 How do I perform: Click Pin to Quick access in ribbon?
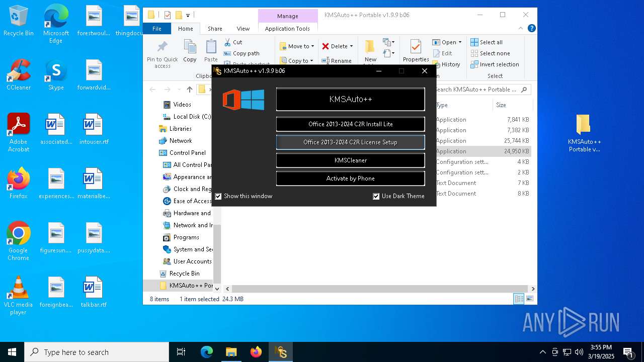tap(162, 54)
